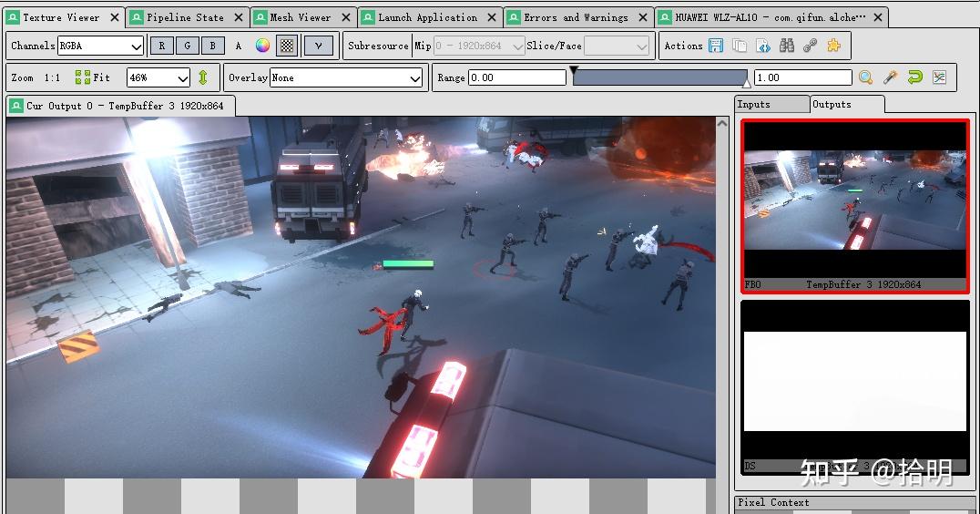Click the magnifier auto-fit range icon
Screen dimensions: 980x514
pos(865,77)
